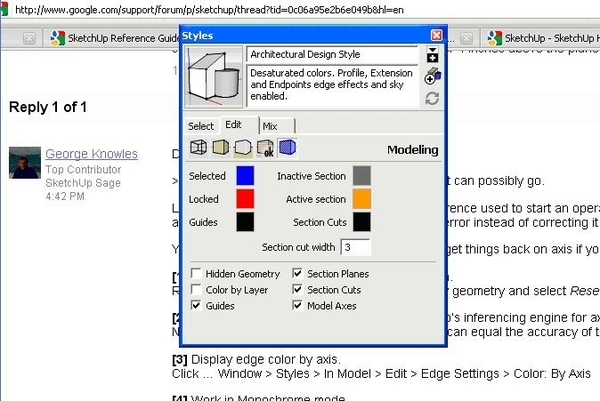
Task: Click the style description field
Action: point(332,86)
